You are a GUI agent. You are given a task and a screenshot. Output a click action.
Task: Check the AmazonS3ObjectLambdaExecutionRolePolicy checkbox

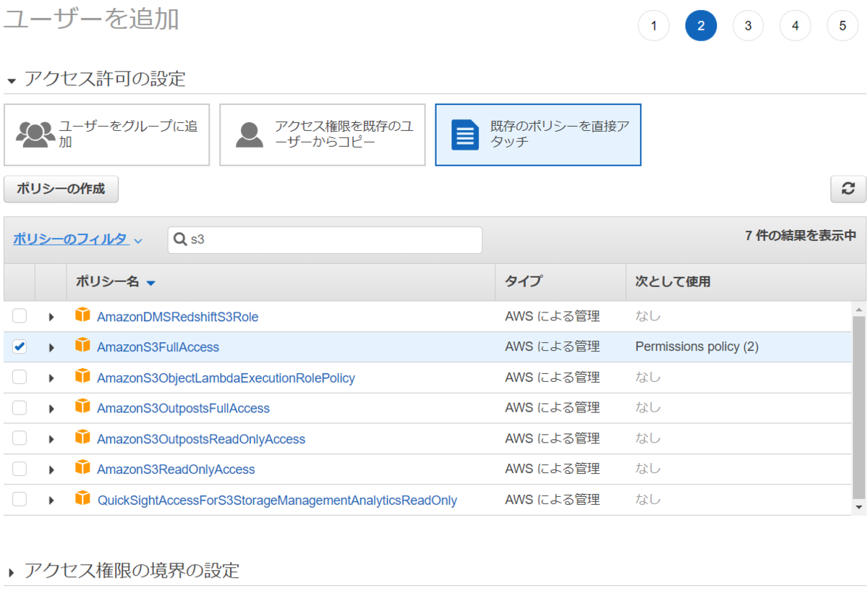pyautogui.click(x=20, y=377)
